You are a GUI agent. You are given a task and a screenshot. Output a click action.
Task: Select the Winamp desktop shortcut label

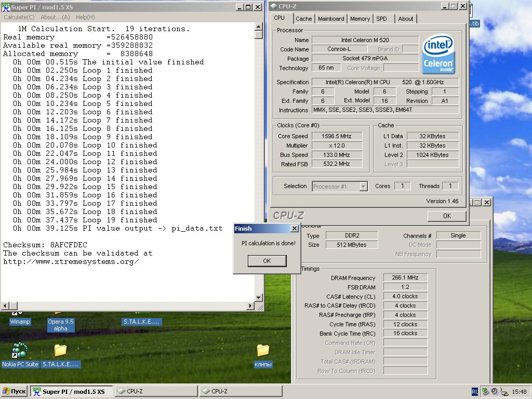point(20,322)
